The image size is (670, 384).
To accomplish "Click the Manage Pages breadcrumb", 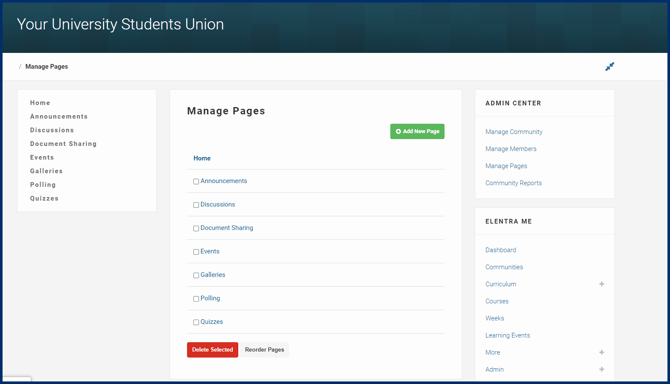I will pos(47,67).
